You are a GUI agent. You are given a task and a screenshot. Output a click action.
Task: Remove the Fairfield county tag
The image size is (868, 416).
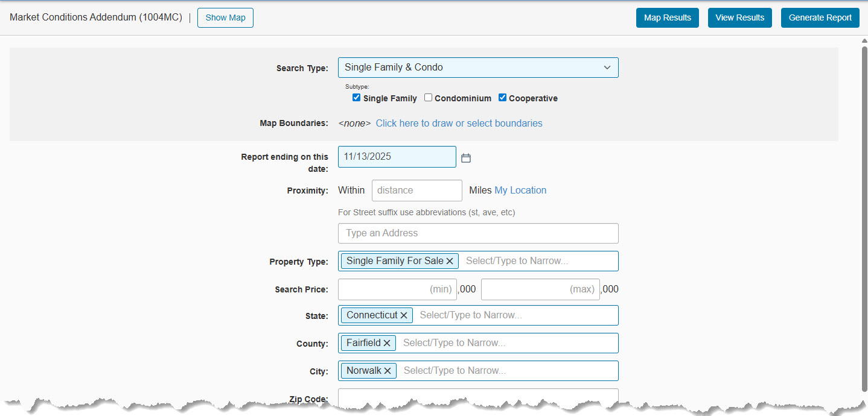pyautogui.click(x=387, y=343)
